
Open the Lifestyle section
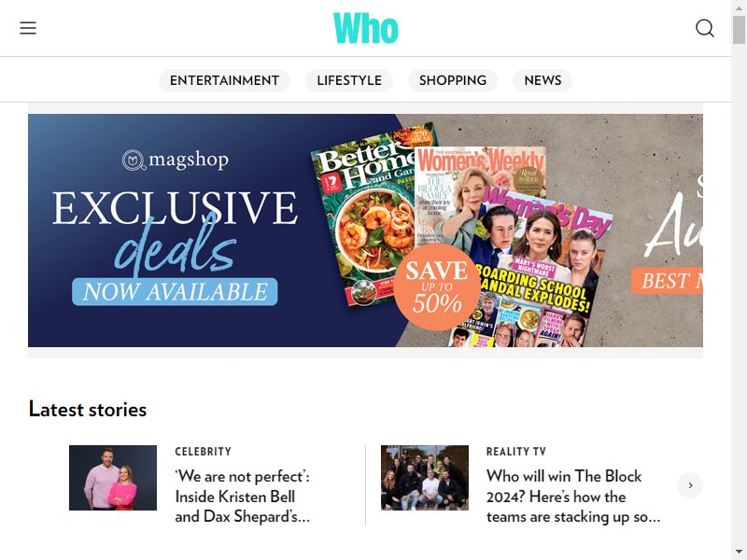pyautogui.click(x=349, y=80)
